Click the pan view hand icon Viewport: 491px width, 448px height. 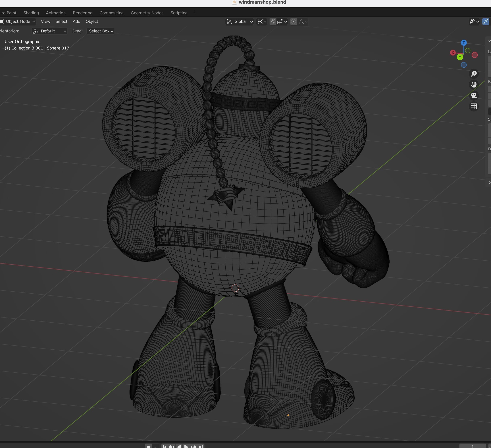(474, 84)
